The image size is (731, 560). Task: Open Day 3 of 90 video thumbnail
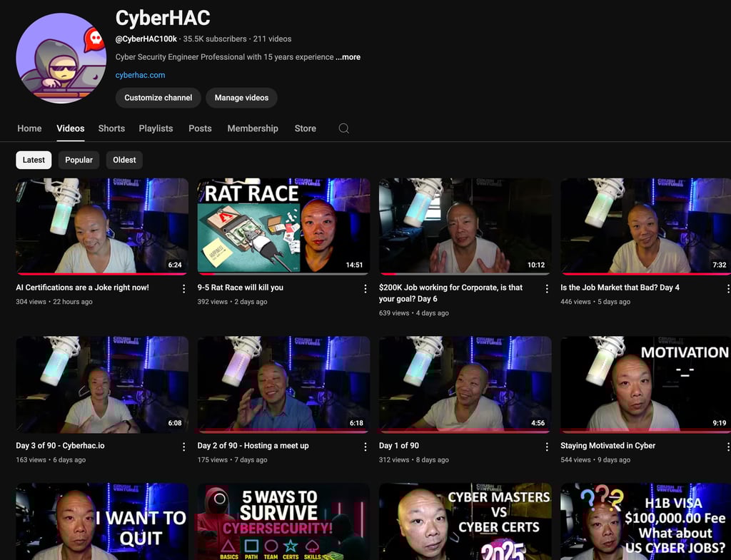(x=102, y=385)
